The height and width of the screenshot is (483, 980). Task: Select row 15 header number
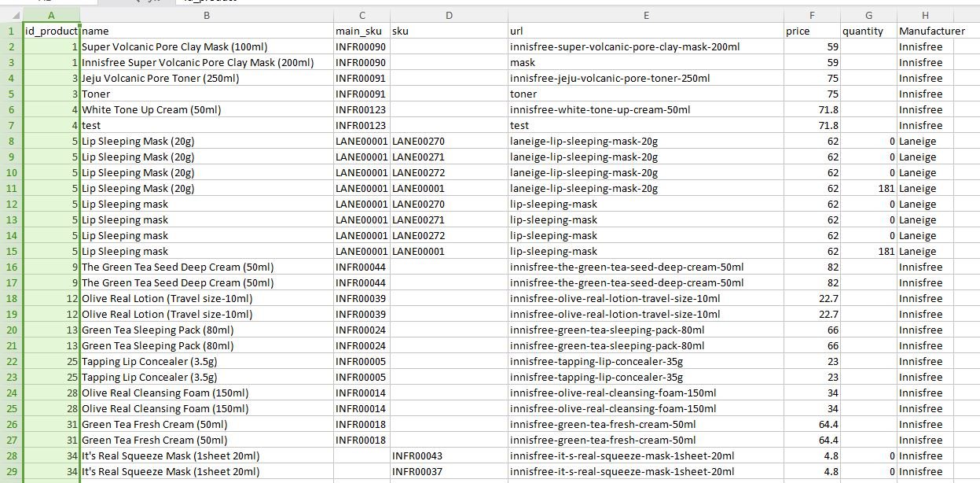12,251
